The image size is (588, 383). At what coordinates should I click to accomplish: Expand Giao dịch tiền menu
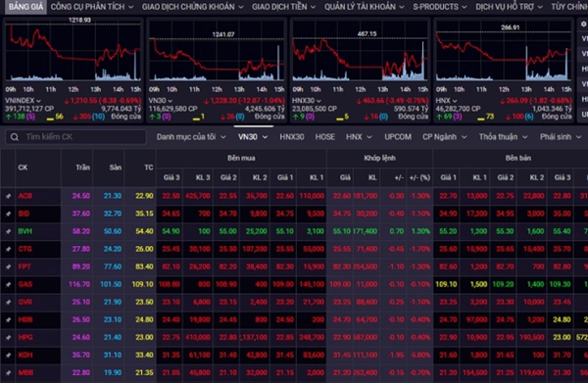[283, 7]
